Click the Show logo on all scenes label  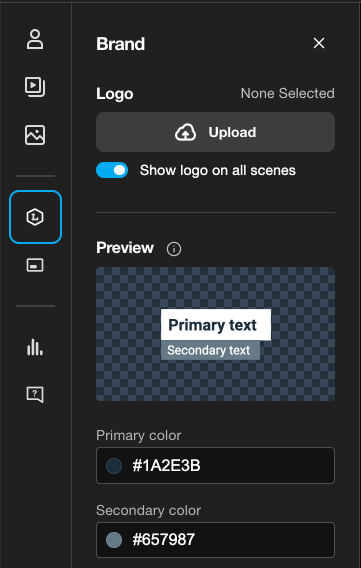click(218, 170)
